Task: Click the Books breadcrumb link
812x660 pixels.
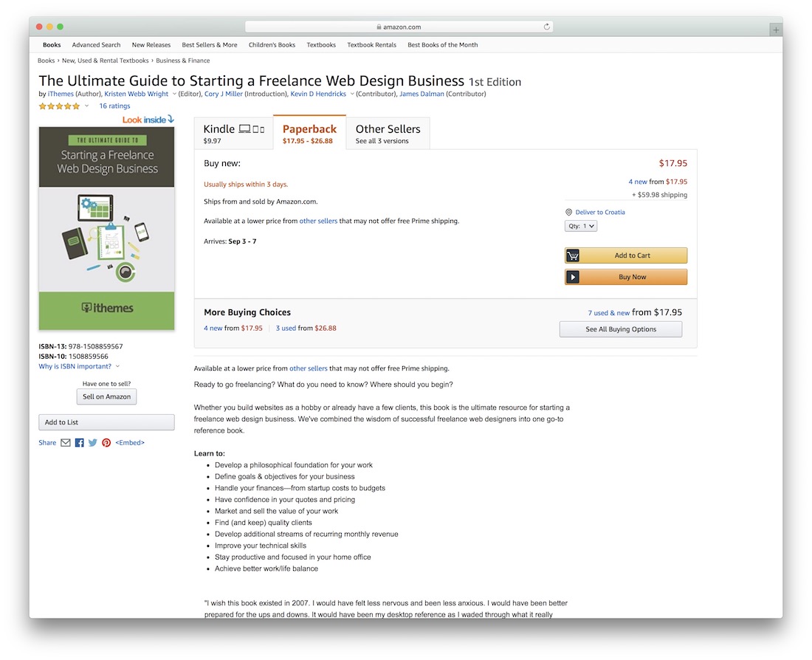Action: click(x=46, y=61)
